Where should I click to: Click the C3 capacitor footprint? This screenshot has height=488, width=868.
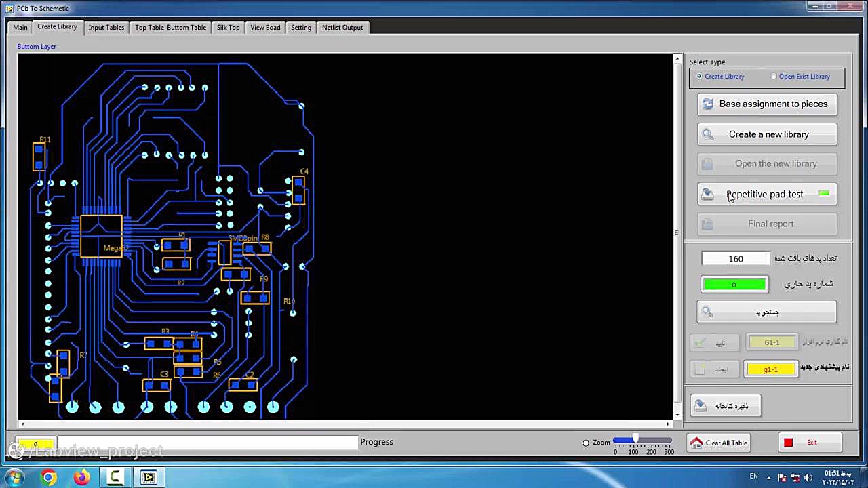[x=157, y=386]
